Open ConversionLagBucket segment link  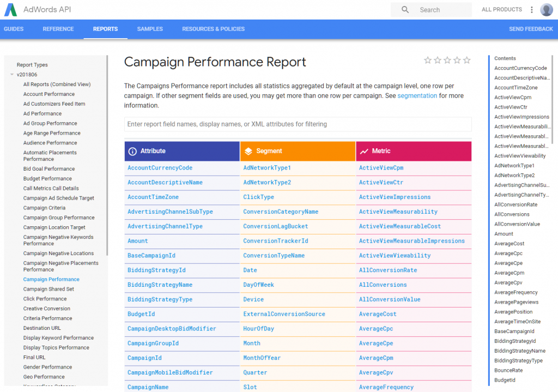coord(275,226)
